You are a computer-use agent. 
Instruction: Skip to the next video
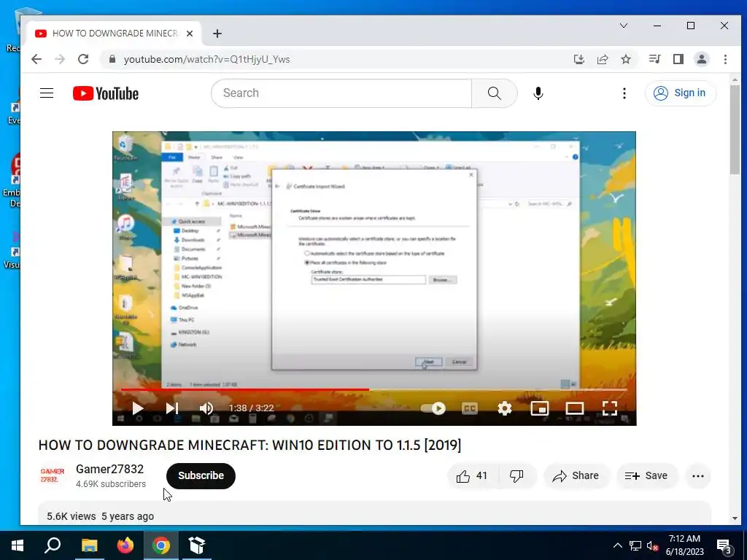172,408
